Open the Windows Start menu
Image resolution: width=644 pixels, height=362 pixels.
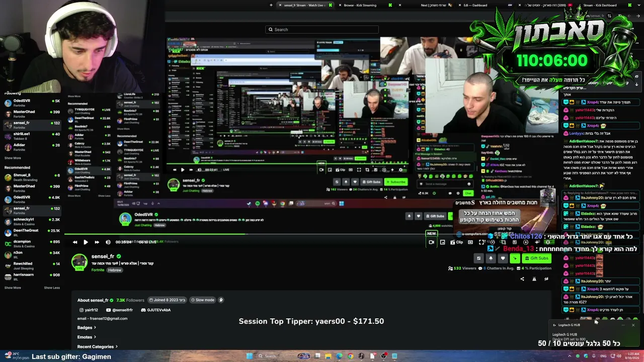249,356
